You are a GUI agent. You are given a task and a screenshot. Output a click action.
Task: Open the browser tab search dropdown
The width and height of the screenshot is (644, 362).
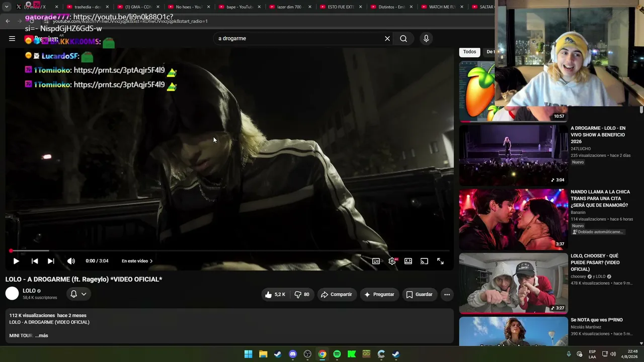(x=7, y=7)
